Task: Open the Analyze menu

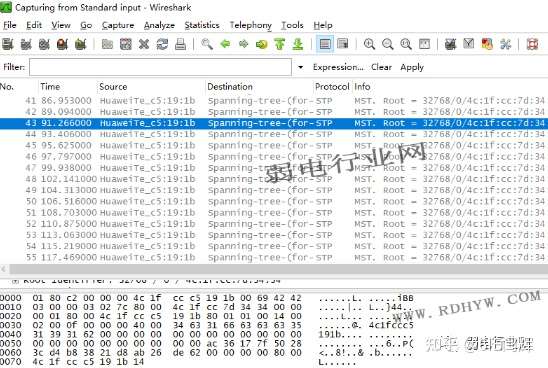Action: (159, 25)
